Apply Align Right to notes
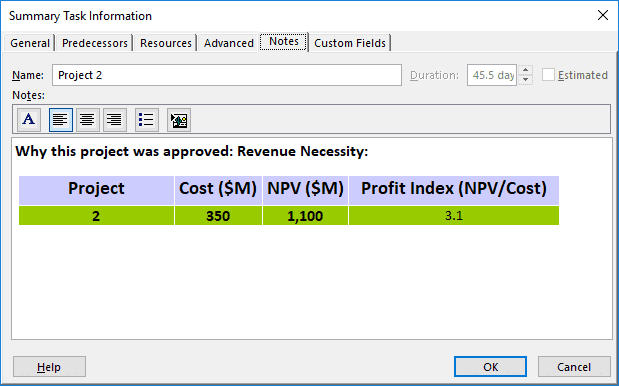 pyautogui.click(x=115, y=120)
